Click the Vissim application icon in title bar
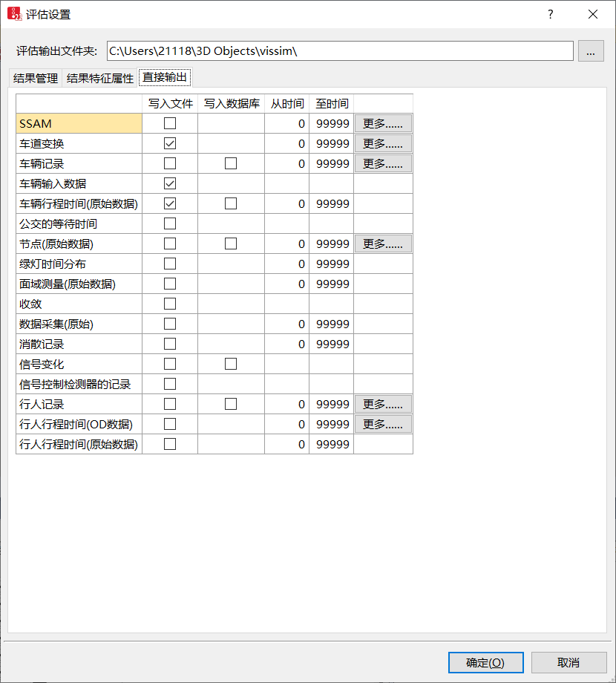616x683 pixels. (x=13, y=13)
